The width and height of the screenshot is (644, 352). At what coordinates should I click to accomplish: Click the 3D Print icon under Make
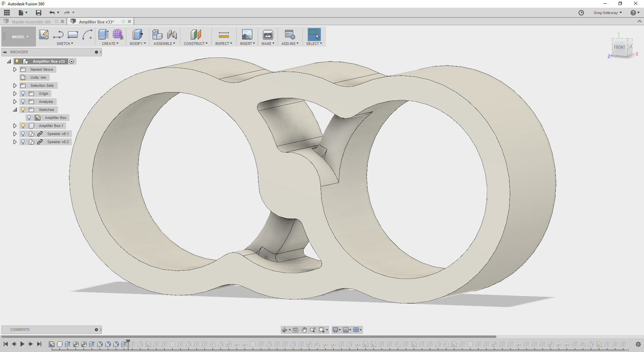click(268, 35)
